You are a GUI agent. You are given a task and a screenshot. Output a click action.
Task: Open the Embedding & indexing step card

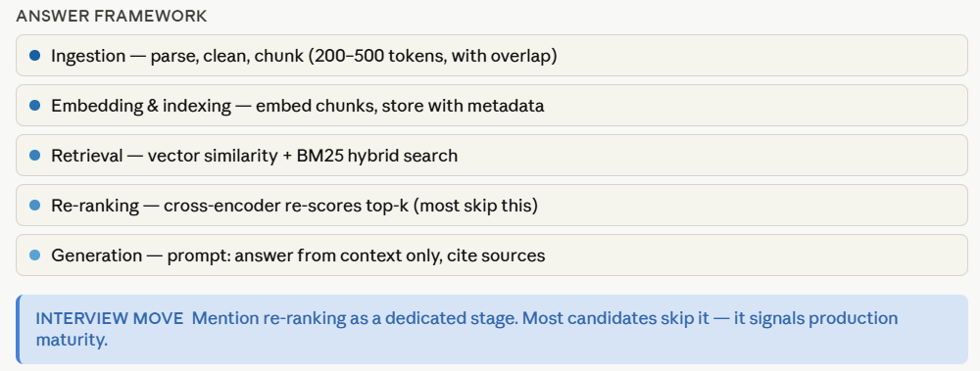(492, 106)
